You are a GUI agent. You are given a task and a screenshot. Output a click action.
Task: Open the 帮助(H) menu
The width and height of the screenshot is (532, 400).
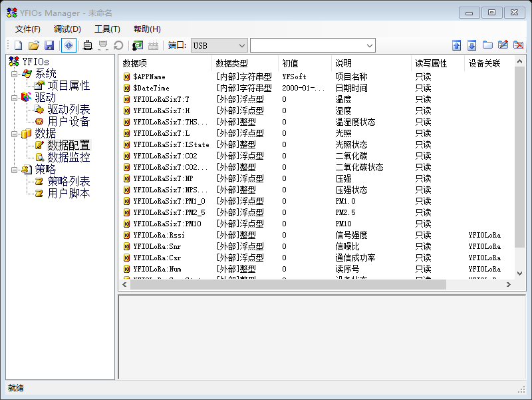click(147, 29)
